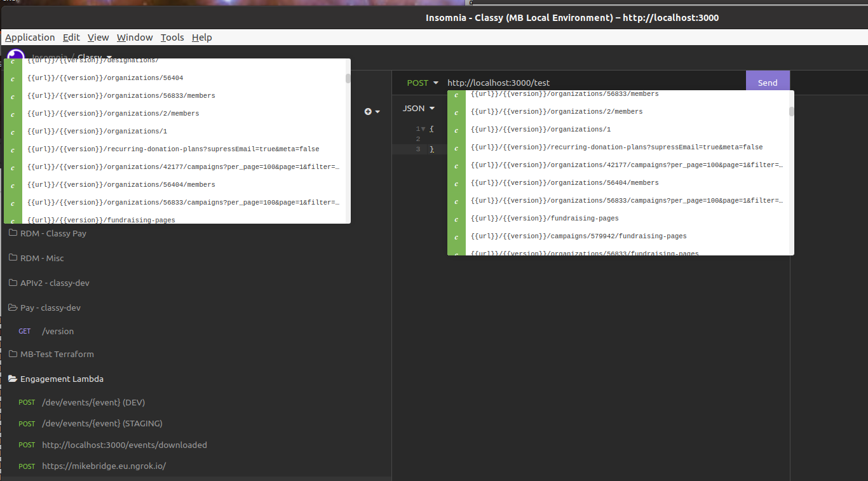
Task: Click the plus icon to create a new request
Action: [367, 111]
